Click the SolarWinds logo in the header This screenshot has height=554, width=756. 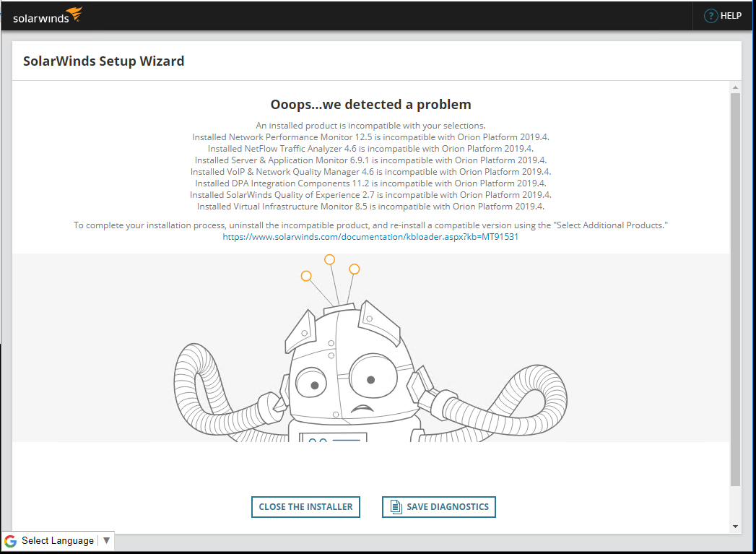(47, 16)
